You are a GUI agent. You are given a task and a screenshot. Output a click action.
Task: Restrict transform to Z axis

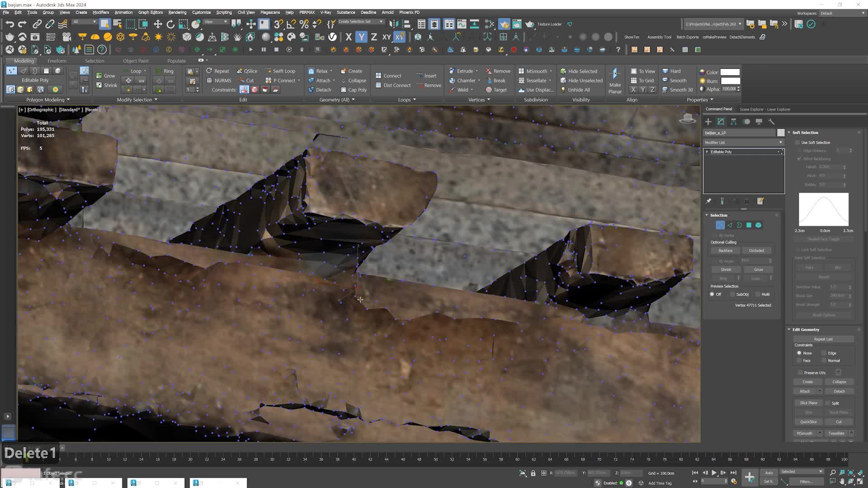coord(374,37)
